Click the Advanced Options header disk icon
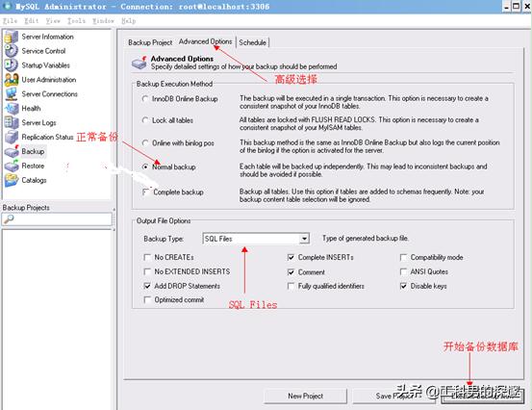The image size is (532, 410). pyautogui.click(x=139, y=63)
